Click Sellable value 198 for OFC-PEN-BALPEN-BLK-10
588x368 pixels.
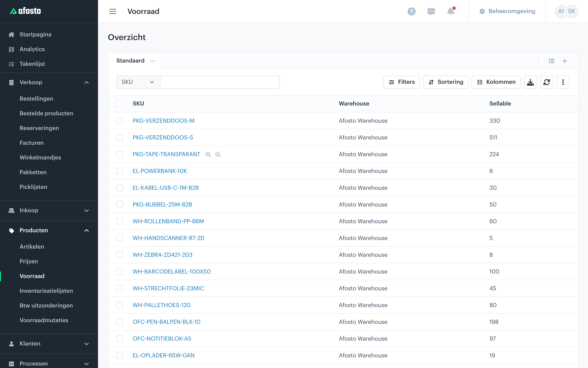point(494,322)
